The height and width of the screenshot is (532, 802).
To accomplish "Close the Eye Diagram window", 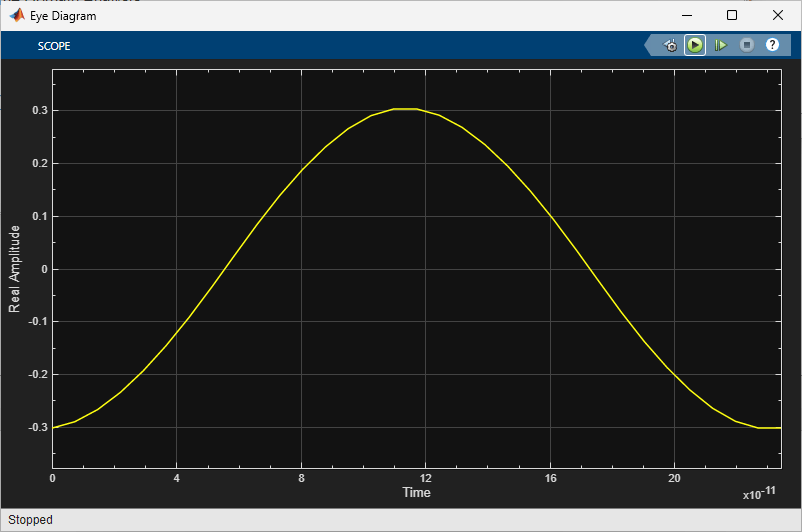I will click(777, 15).
